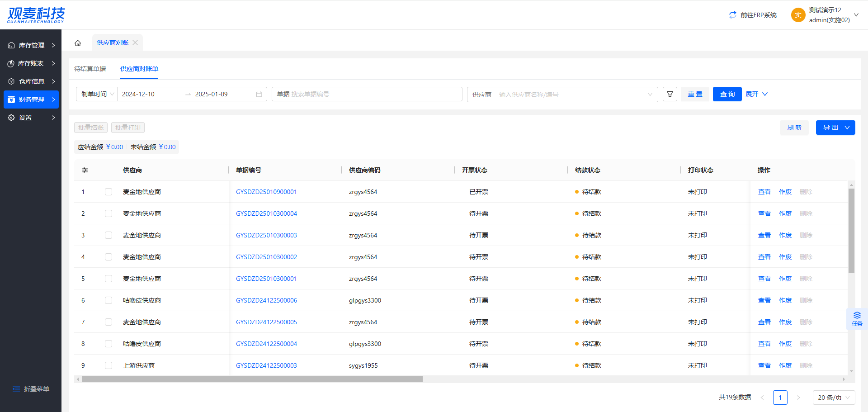The width and height of the screenshot is (868, 412).
Task: Open document link GYSDZD25010900001
Action: pyautogui.click(x=266, y=192)
